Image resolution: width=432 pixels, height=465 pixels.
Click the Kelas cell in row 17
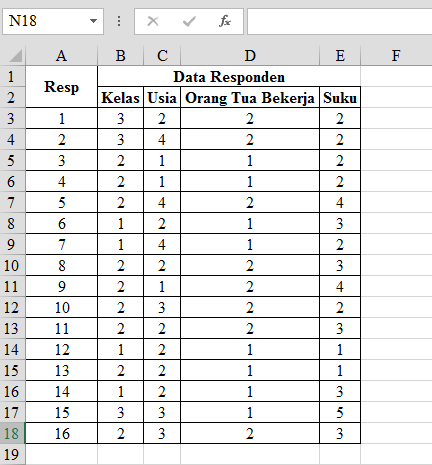[120, 412]
